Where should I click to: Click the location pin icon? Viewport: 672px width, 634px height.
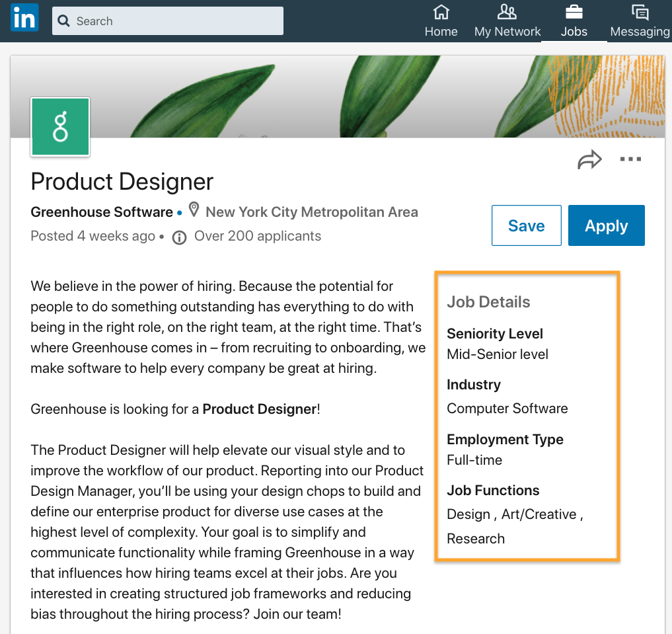194,210
